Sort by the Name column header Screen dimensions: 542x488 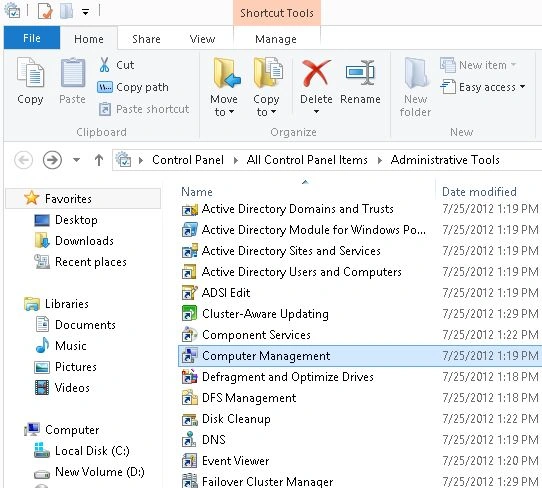(x=197, y=192)
